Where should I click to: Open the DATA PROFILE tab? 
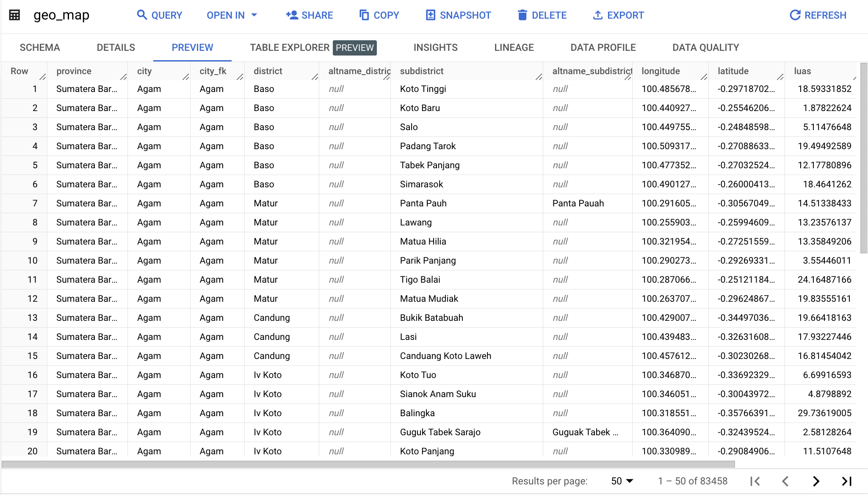pos(603,47)
